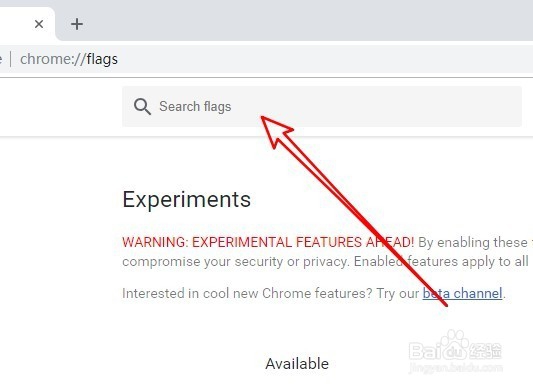Viewport: 533px width, 387px height.
Task: Select the active tab left of its close icon
Action: tap(15, 24)
